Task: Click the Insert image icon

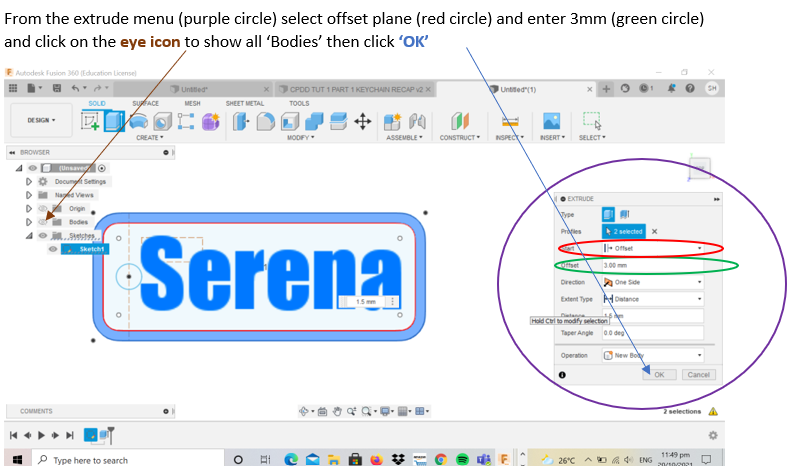Action: click(552, 122)
